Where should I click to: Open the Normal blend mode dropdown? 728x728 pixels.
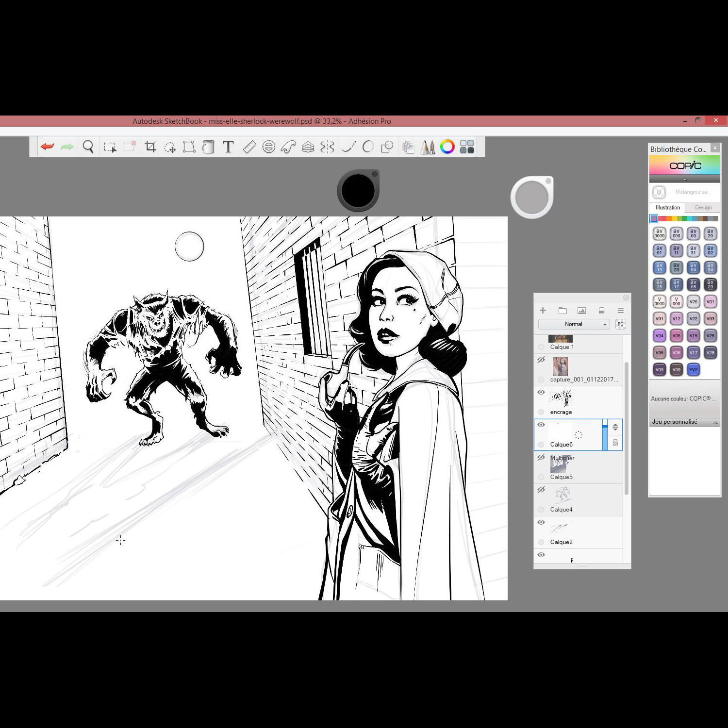574,324
